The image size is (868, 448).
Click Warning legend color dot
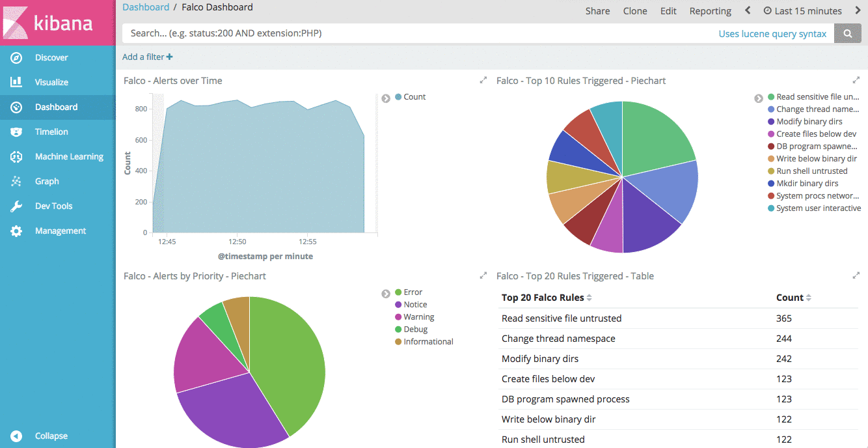(x=398, y=317)
